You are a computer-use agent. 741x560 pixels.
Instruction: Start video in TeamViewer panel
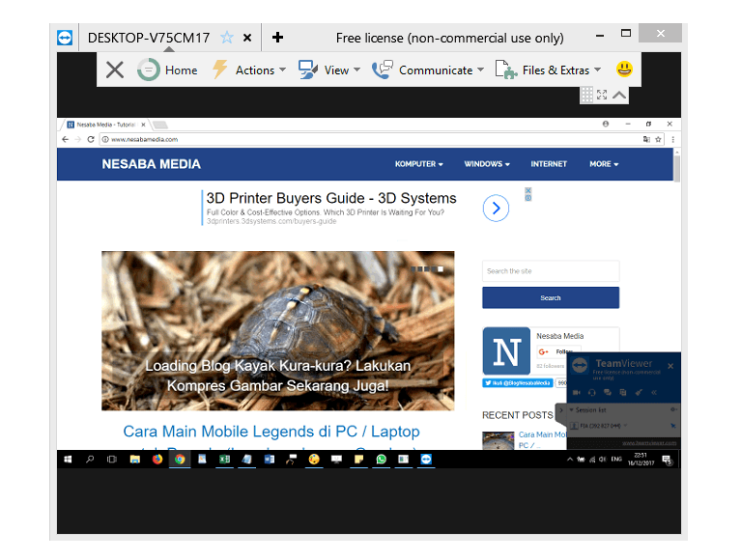pos(577,392)
